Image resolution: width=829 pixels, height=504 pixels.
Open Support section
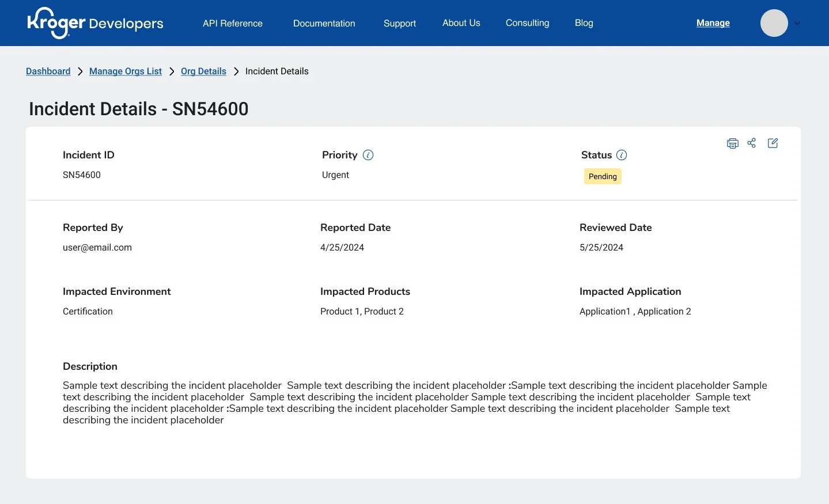tap(400, 23)
